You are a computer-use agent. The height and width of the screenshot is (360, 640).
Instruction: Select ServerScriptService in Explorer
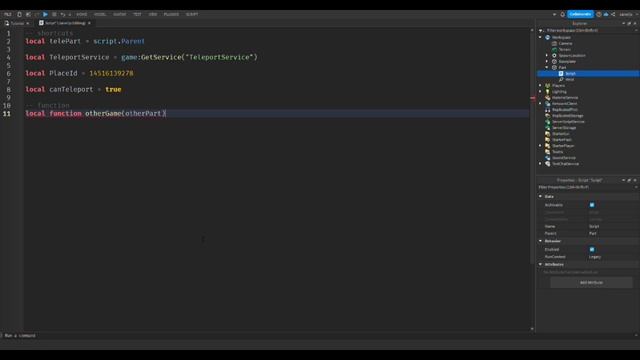click(568, 122)
